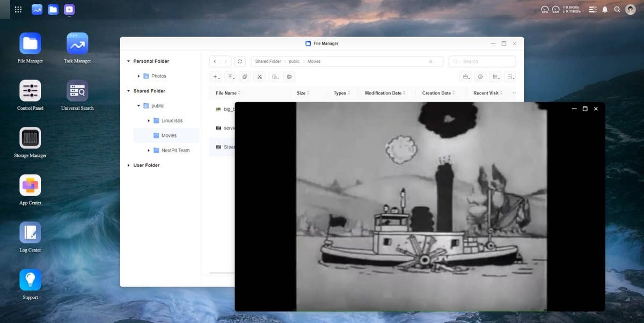Click the Universal Search desktop icon
The image size is (644, 323).
(x=77, y=91)
